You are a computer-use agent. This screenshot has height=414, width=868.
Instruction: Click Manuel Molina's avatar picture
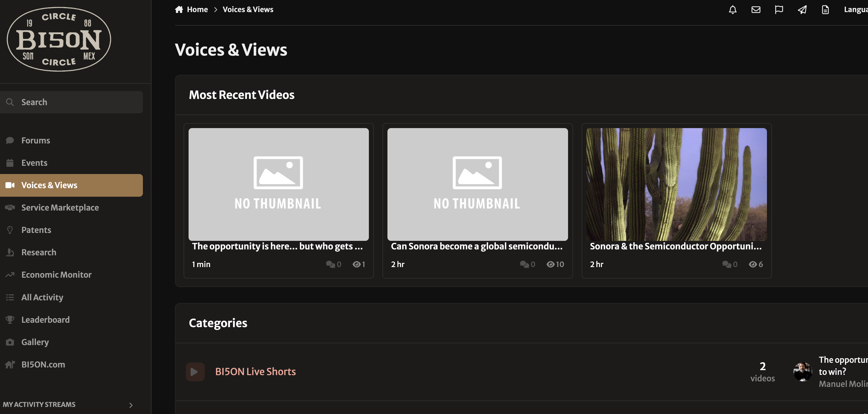[x=803, y=372]
